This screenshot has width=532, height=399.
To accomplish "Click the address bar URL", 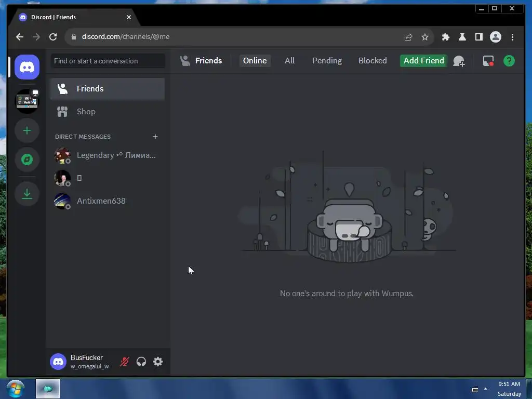I will [126, 37].
